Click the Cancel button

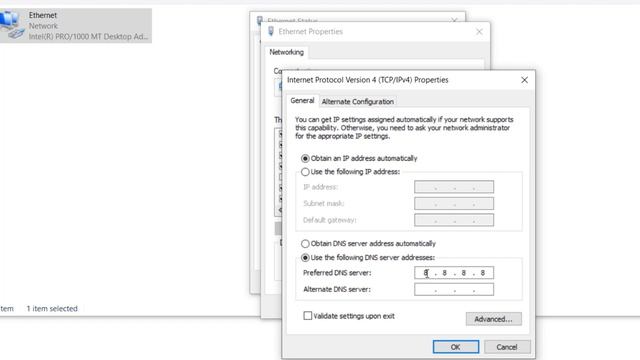(x=507, y=347)
